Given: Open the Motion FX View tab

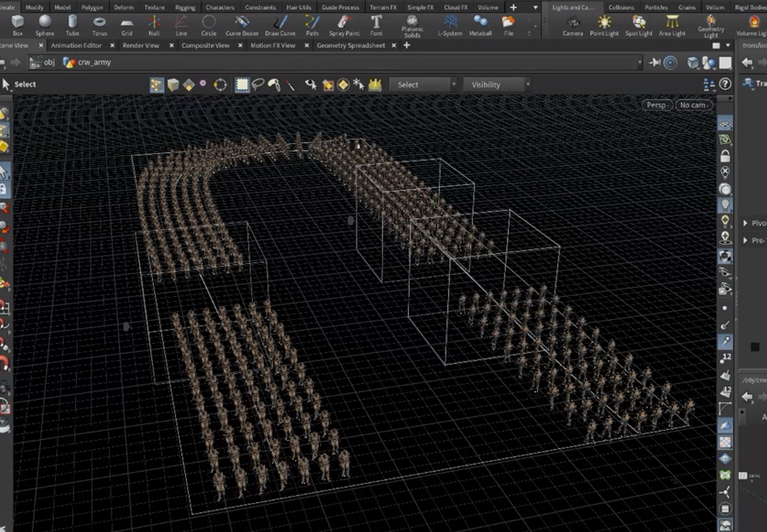Looking at the screenshot, I should click(273, 45).
